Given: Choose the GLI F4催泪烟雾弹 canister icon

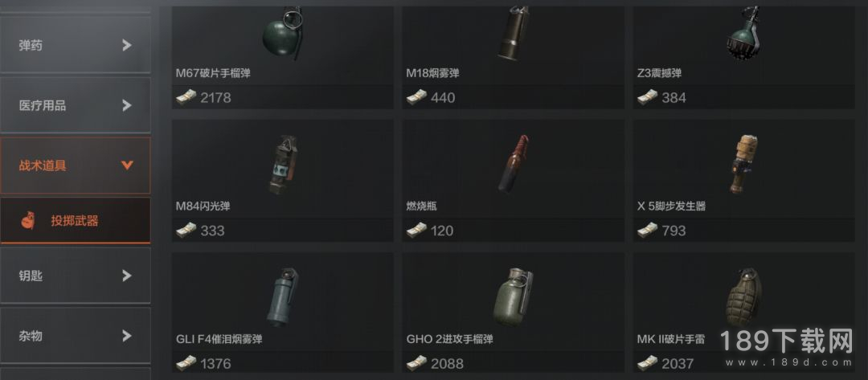Looking at the screenshot, I should click(x=283, y=296).
